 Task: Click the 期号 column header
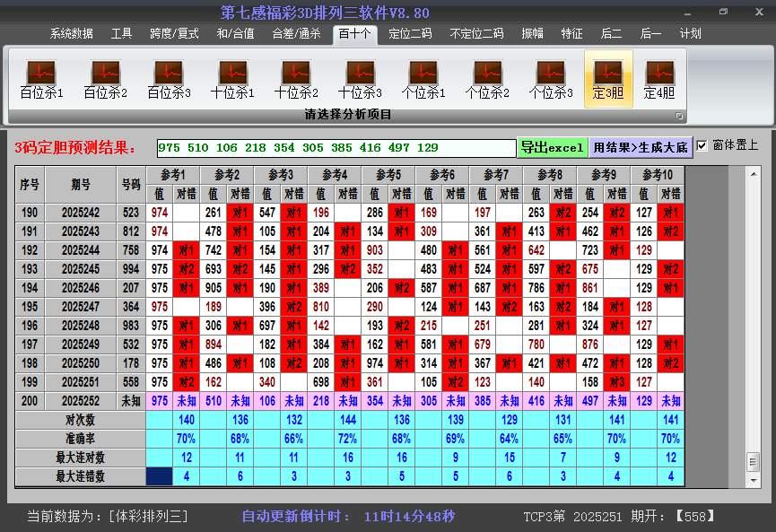(x=81, y=185)
